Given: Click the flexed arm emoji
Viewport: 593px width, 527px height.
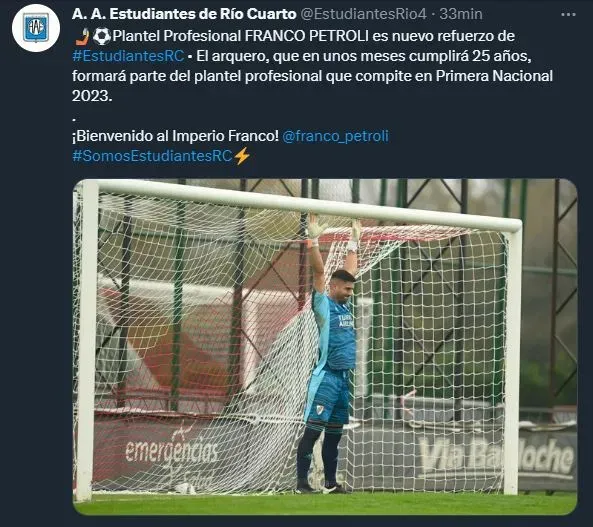Looking at the screenshot, I should point(82,36).
